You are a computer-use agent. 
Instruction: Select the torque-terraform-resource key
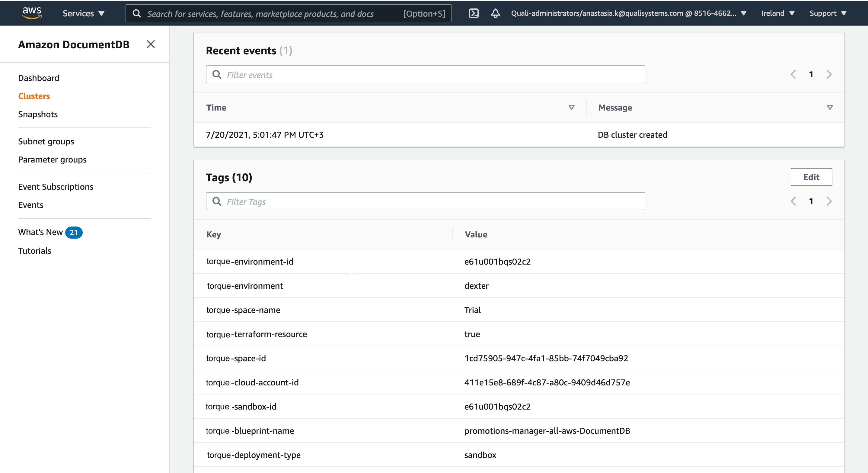(257, 334)
